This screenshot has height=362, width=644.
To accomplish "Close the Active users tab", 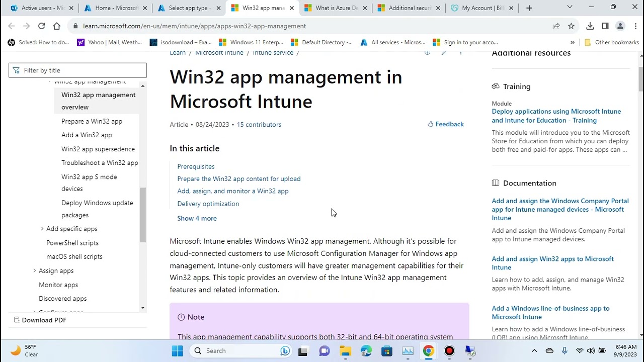I will point(71,8).
